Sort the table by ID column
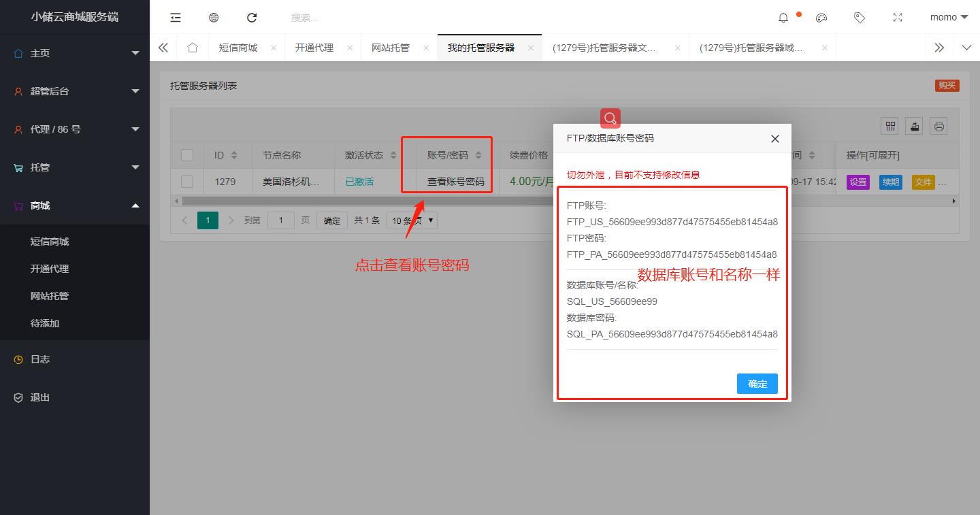The width and height of the screenshot is (980, 515). pos(234,155)
